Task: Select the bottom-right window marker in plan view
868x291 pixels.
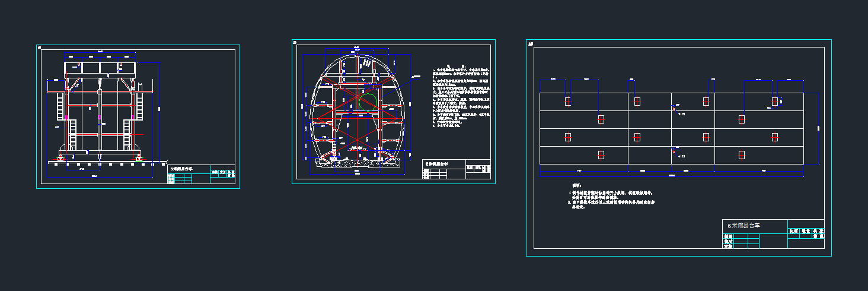Action: (742, 154)
